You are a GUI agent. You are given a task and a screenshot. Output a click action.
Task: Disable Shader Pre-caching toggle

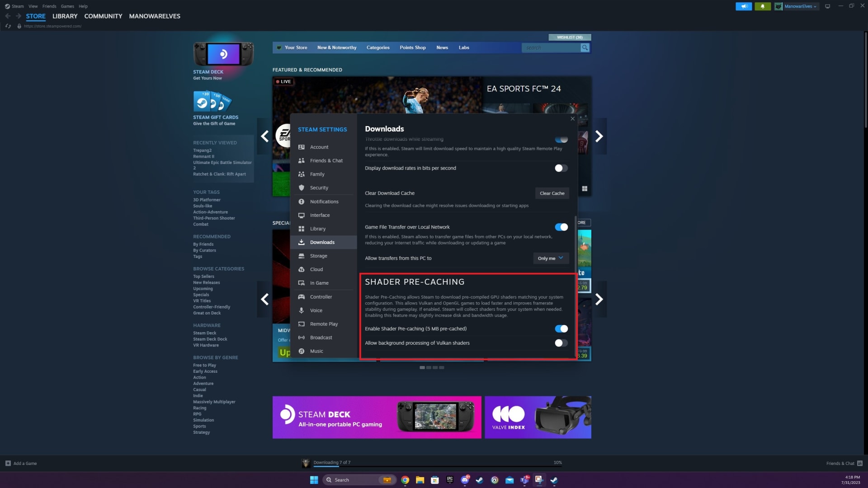561,329
